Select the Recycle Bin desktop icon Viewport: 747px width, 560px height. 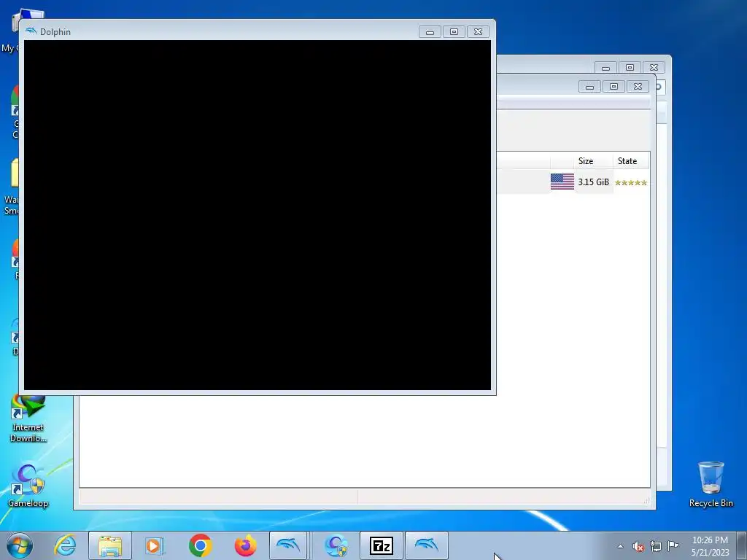711,484
